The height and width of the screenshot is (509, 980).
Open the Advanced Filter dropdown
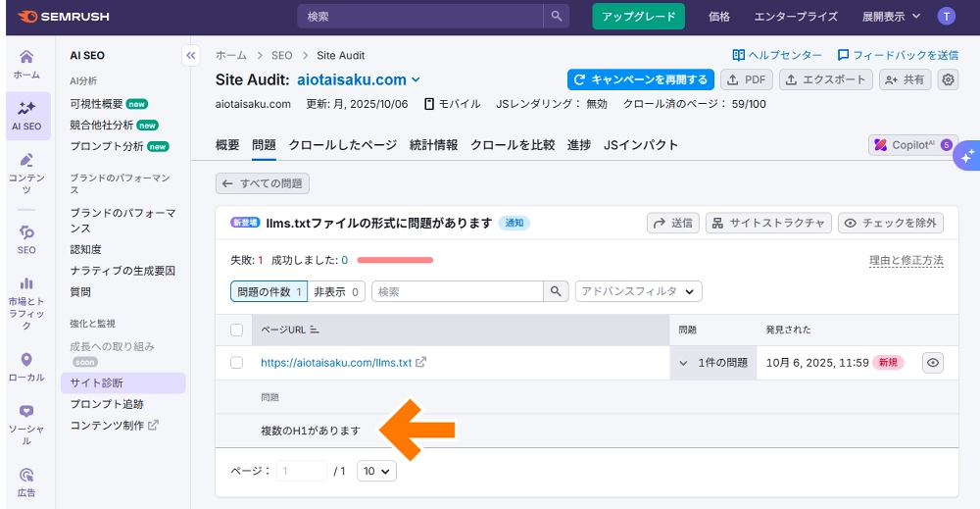pos(638,291)
